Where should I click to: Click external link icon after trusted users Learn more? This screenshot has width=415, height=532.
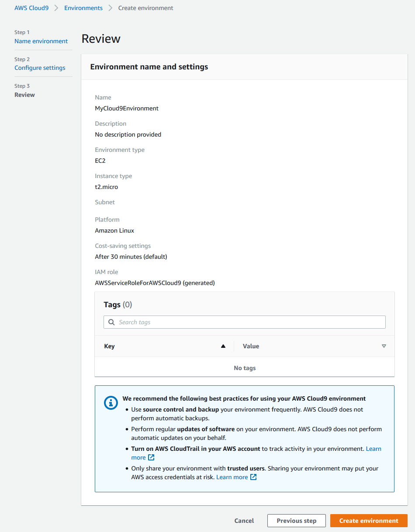[x=253, y=477]
